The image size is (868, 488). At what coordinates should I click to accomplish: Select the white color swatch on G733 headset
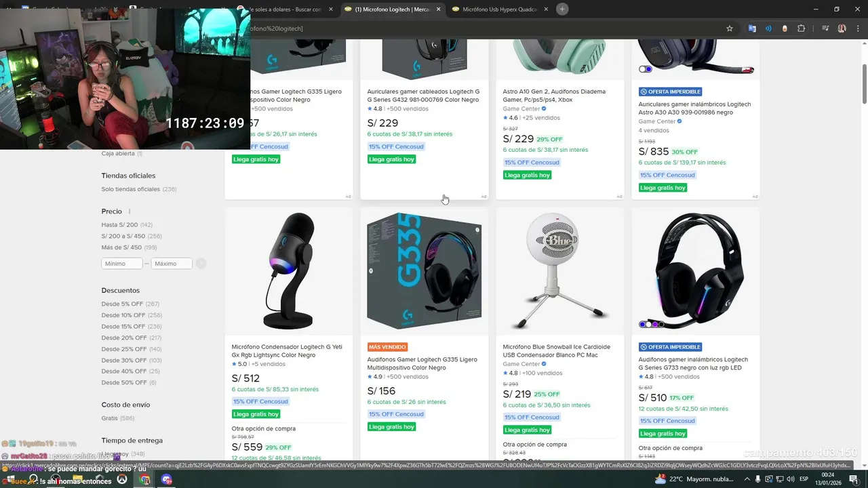[648, 325]
